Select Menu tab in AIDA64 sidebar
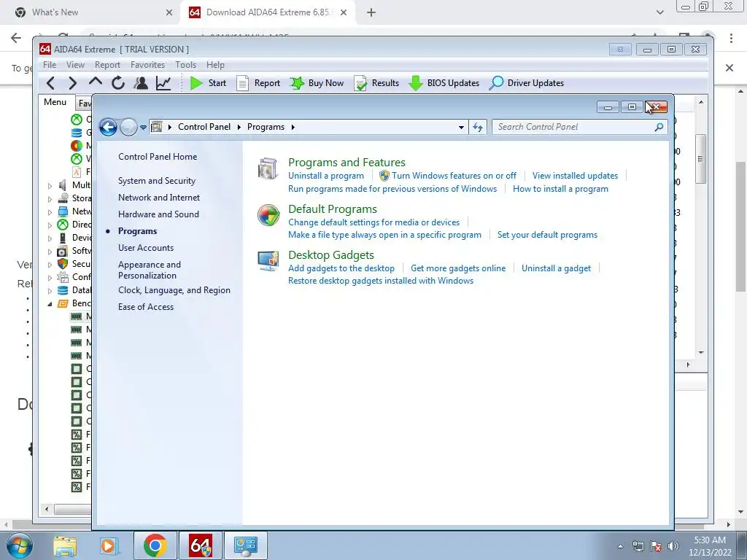 coord(55,102)
